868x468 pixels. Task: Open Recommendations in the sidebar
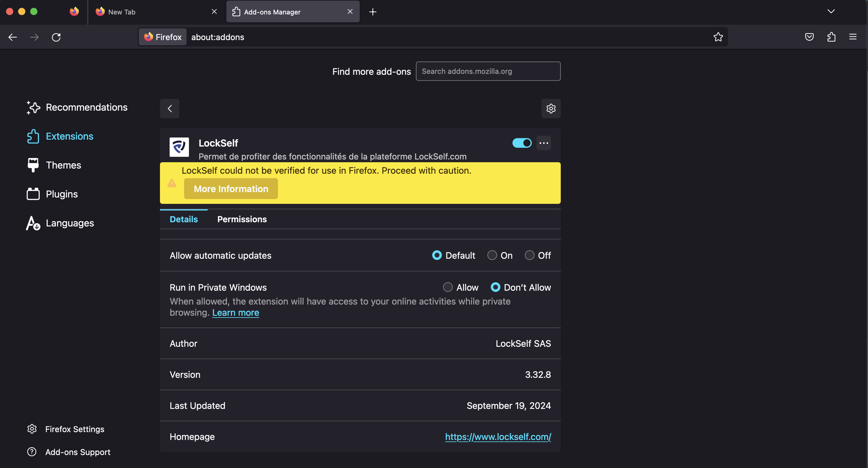(77, 107)
